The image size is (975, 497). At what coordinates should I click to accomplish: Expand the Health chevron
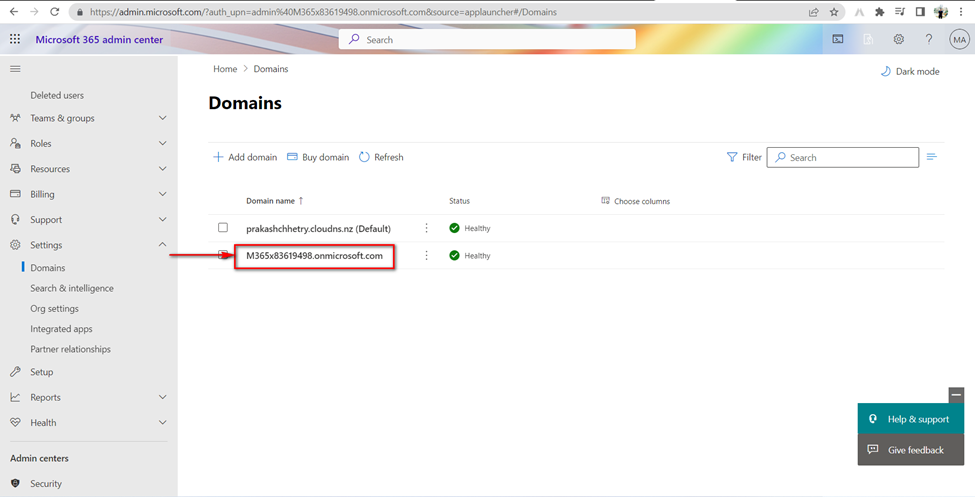[x=162, y=422]
